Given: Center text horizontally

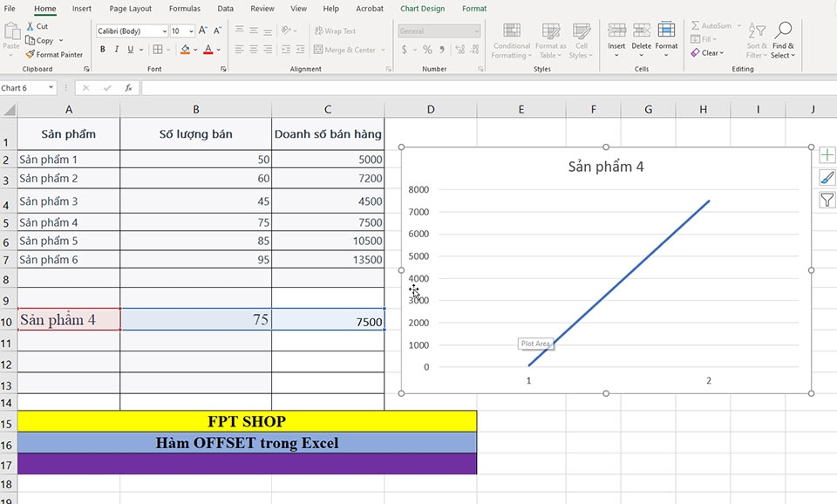Looking at the screenshot, I should tap(254, 49).
